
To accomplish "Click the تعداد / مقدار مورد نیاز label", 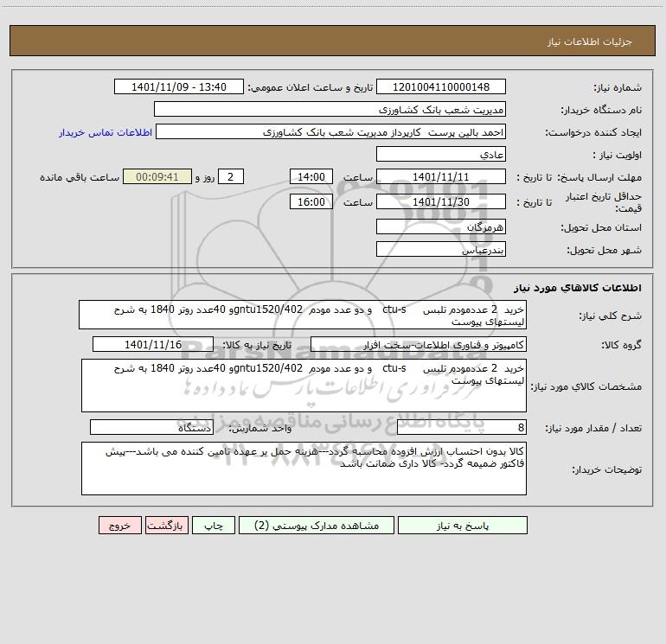I will click(x=593, y=428).
